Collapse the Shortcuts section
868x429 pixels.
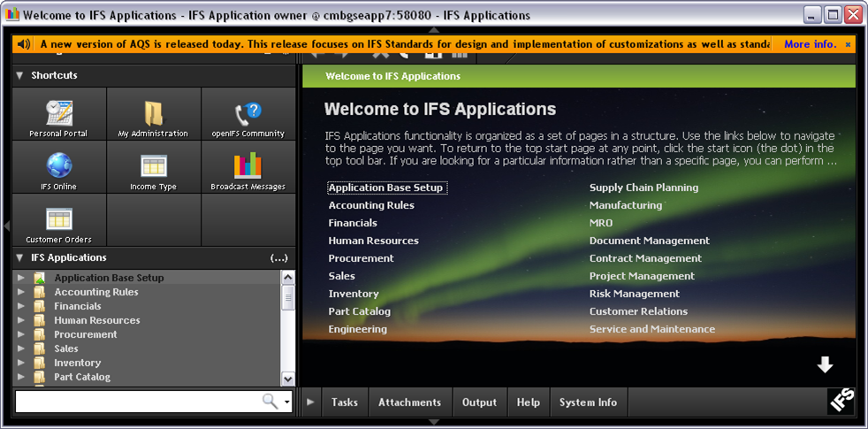pos(20,75)
